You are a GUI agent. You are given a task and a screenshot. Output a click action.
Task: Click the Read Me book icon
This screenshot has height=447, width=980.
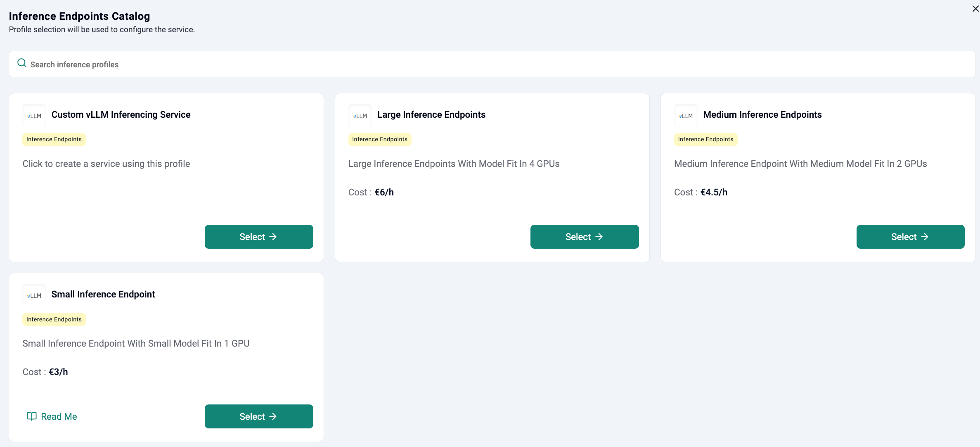(31, 416)
